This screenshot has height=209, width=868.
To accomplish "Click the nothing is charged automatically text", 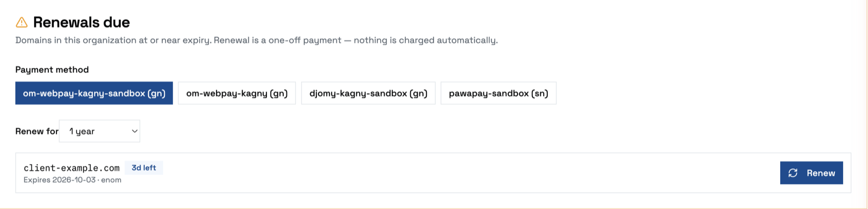I will (426, 40).
